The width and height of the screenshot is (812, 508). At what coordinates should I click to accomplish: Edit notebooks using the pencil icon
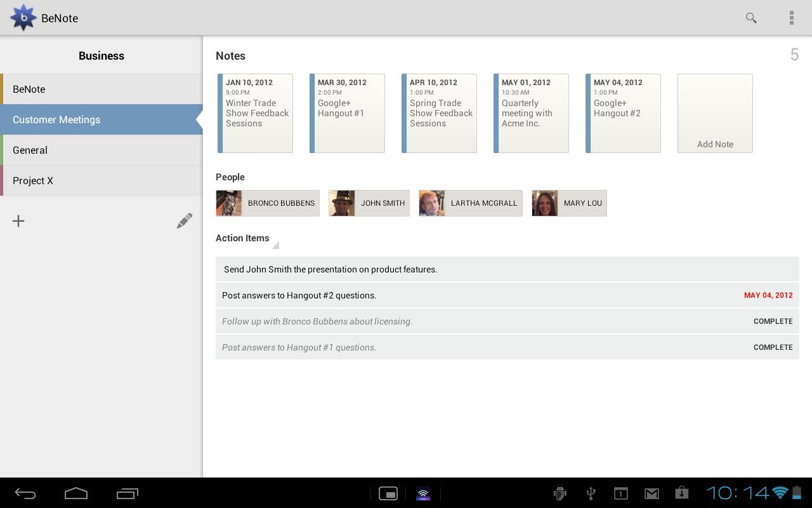tap(184, 220)
